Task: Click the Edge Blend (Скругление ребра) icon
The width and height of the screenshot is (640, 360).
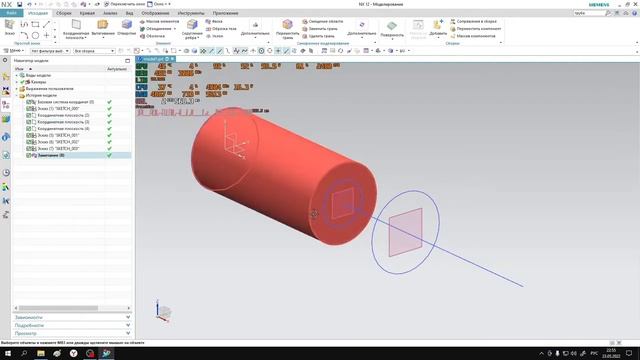Action: (x=192, y=24)
